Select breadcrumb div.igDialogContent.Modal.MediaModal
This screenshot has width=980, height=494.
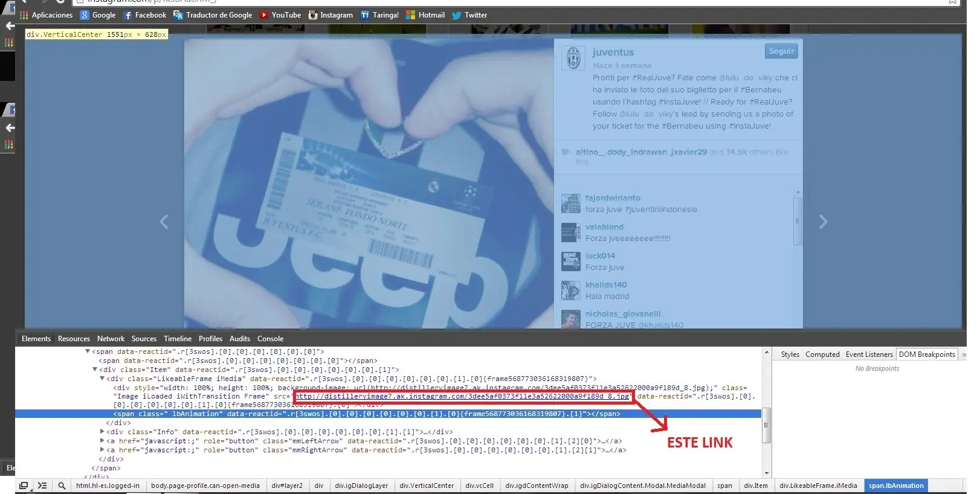(643, 486)
